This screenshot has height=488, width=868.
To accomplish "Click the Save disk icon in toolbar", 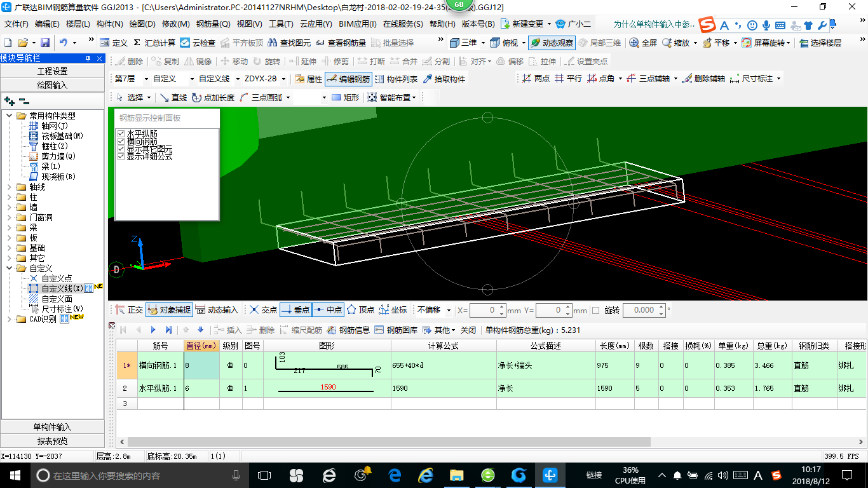I will pyautogui.click(x=45, y=43).
